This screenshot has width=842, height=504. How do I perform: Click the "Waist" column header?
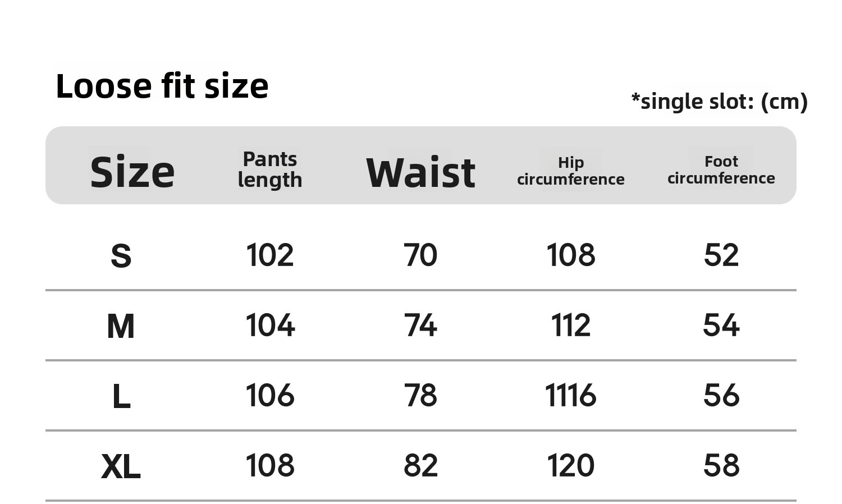[420, 172]
